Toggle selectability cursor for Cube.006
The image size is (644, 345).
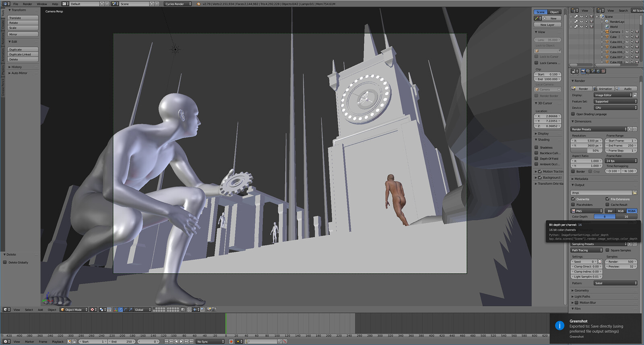632,52
